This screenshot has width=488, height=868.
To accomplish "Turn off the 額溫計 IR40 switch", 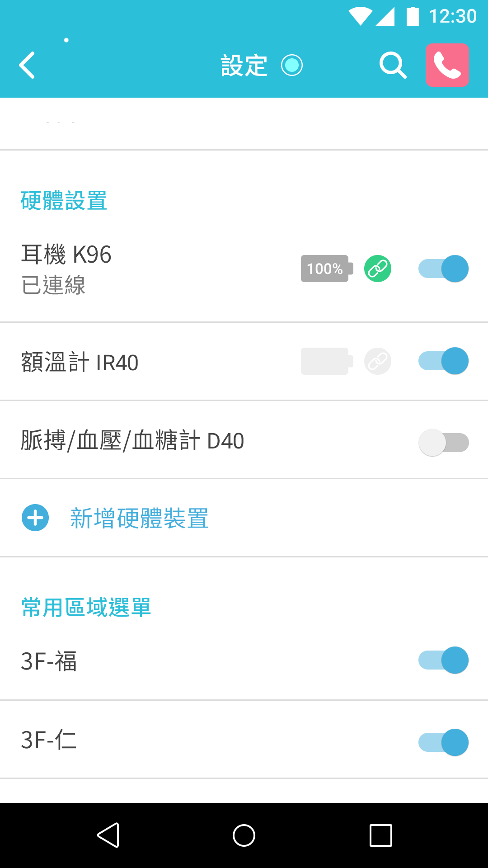I will click(x=444, y=361).
